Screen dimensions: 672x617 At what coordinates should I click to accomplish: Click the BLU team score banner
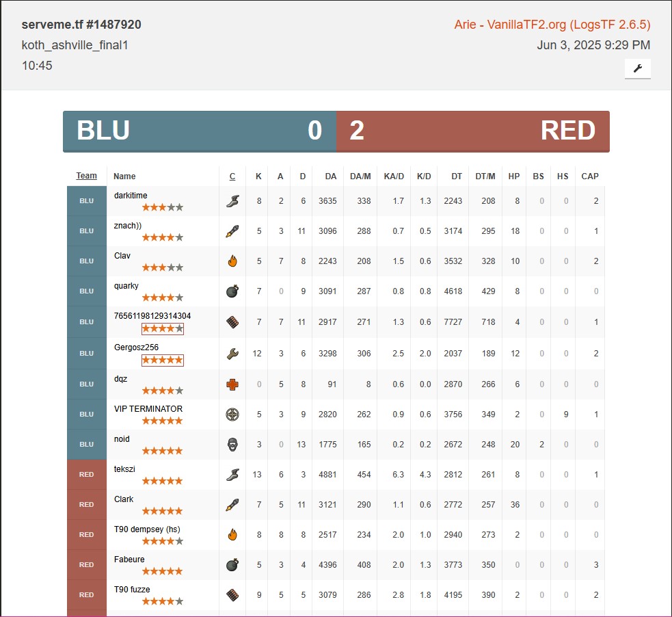199,131
